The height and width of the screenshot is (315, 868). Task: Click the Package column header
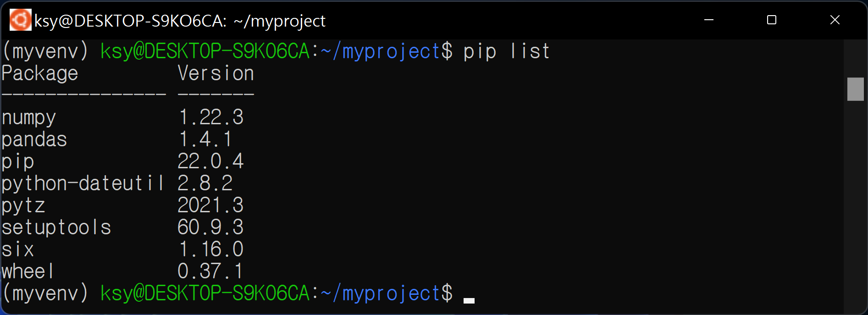(x=40, y=73)
